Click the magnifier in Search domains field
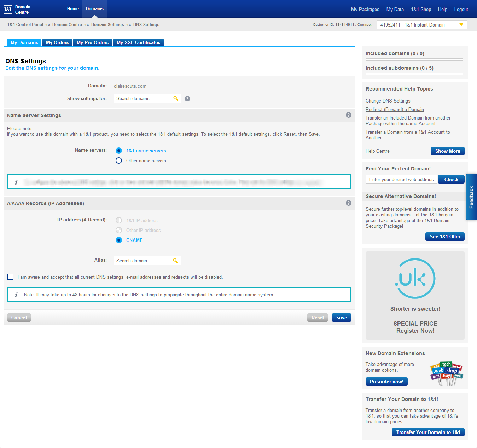This screenshot has height=448, width=477. coord(176,98)
